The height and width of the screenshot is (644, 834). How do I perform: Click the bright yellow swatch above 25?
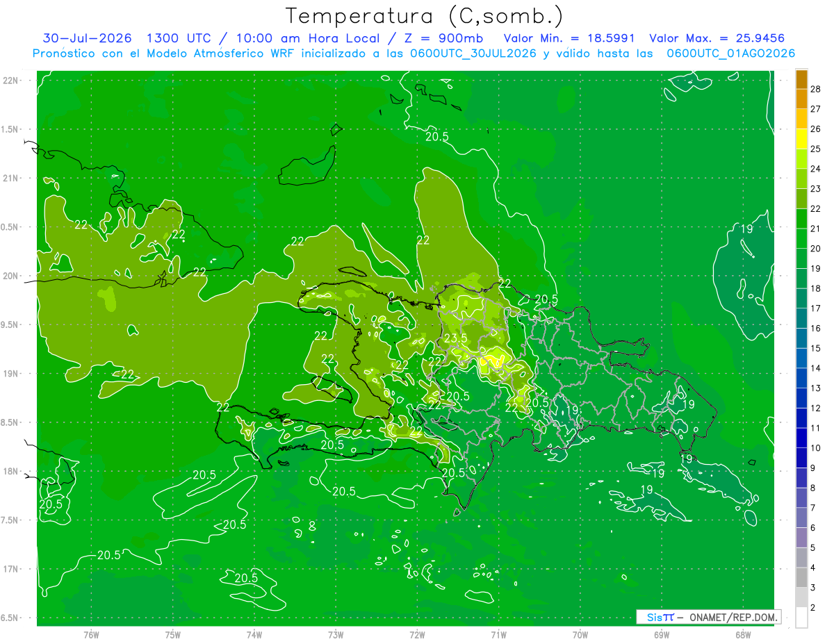point(801,139)
